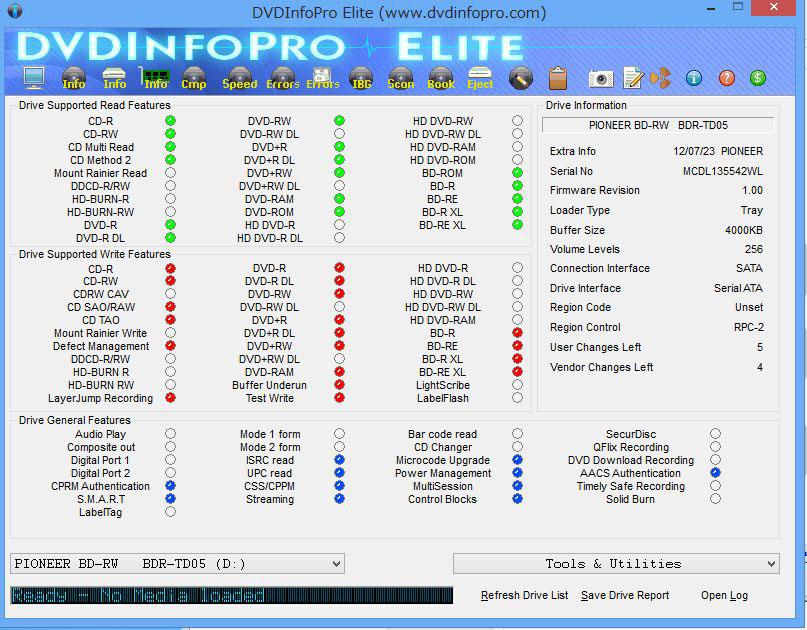Click the Volume Levels value 256

753,249
